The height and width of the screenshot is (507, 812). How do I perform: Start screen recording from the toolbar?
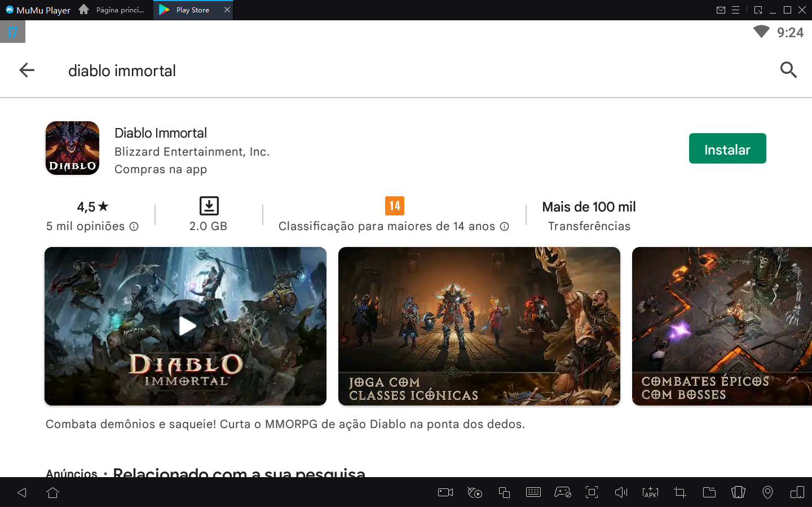coord(445,492)
